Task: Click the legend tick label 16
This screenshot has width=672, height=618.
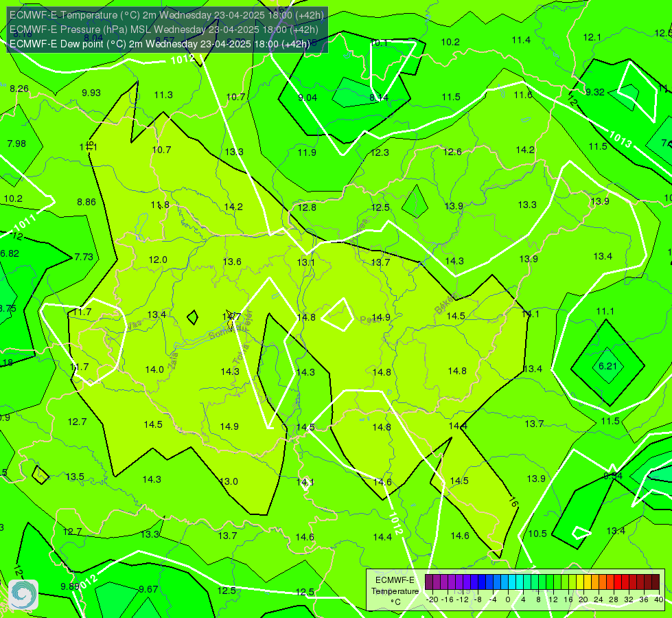Action: pyautogui.click(x=568, y=599)
